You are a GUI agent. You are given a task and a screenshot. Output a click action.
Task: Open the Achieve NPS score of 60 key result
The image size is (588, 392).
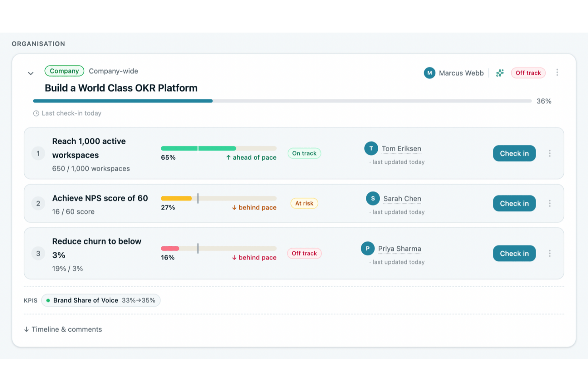(x=100, y=198)
